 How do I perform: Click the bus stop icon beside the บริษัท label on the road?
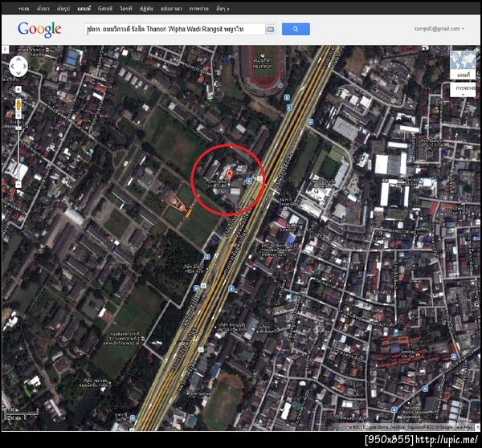[207, 257]
